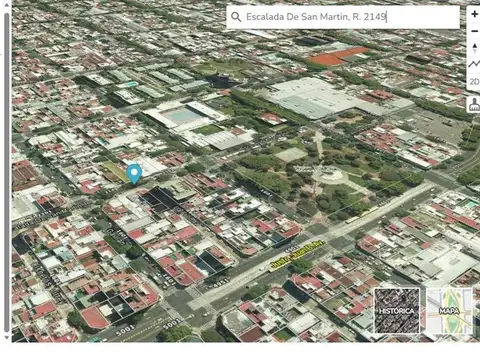Switch the map to 2D view
Screen dimensions: 480x360
tap(474, 81)
